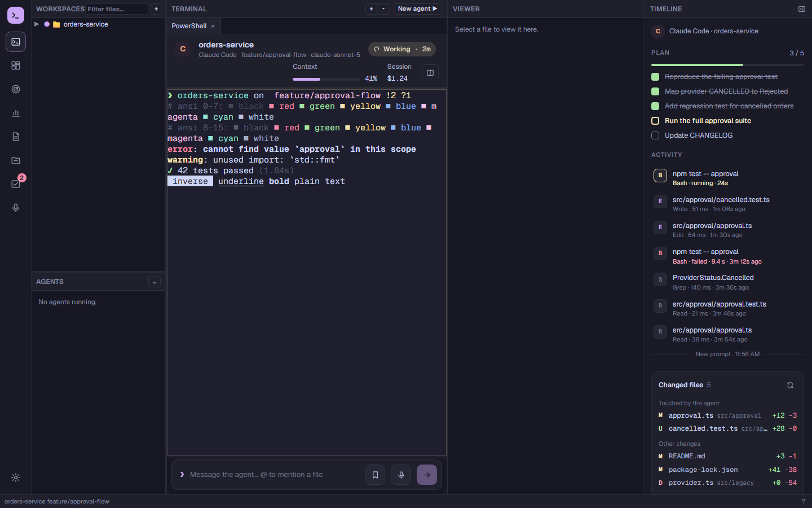Open provider.ts deleted file entry
Viewport: 812px width, 508px height.
coord(727,483)
